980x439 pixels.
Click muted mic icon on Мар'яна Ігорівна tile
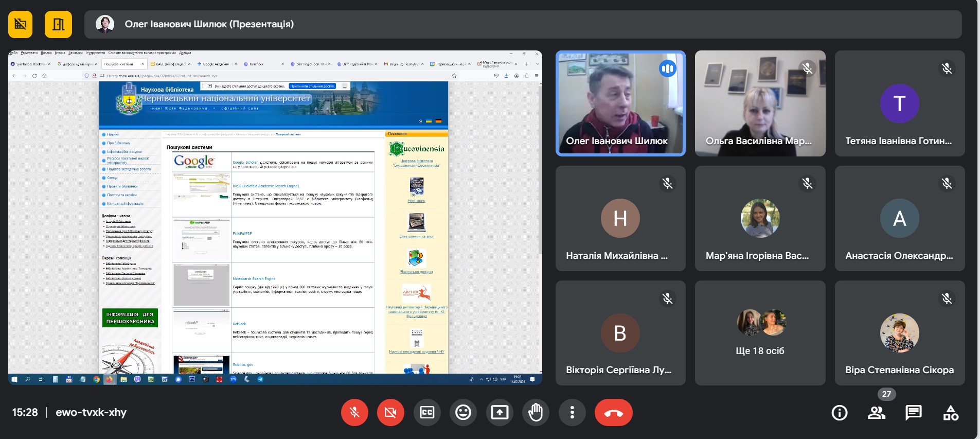[x=807, y=183]
